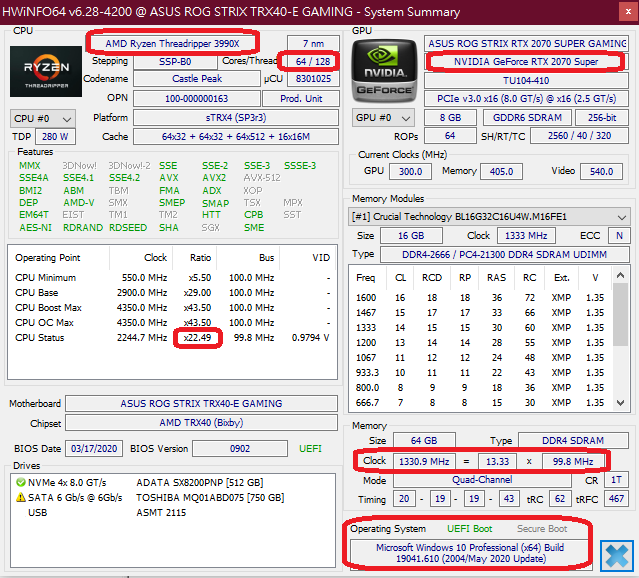Click the PCIe v3.0 x16 interface field
This screenshot has height=578, width=639.
(x=526, y=99)
